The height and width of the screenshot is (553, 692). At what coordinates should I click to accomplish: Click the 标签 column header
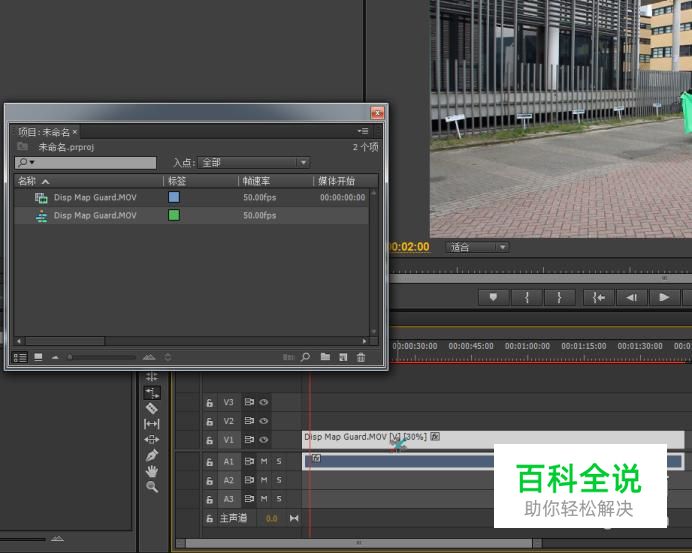pyautogui.click(x=177, y=181)
